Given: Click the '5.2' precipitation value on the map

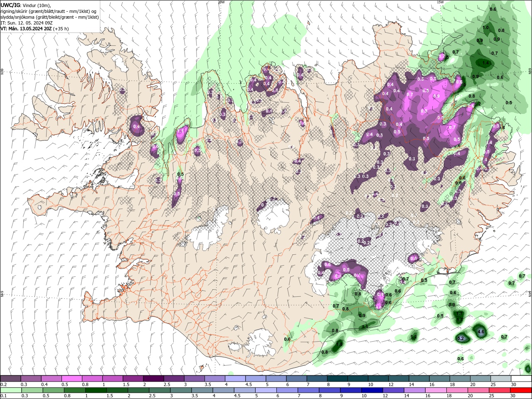Looking at the screenshot, I should pyautogui.click(x=460, y=339).
